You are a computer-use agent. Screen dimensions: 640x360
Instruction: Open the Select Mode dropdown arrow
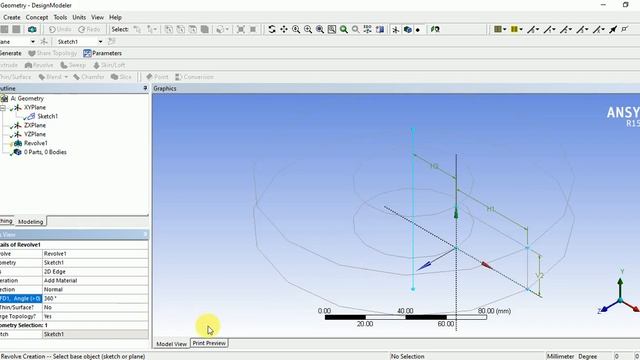tap(155, 29)
